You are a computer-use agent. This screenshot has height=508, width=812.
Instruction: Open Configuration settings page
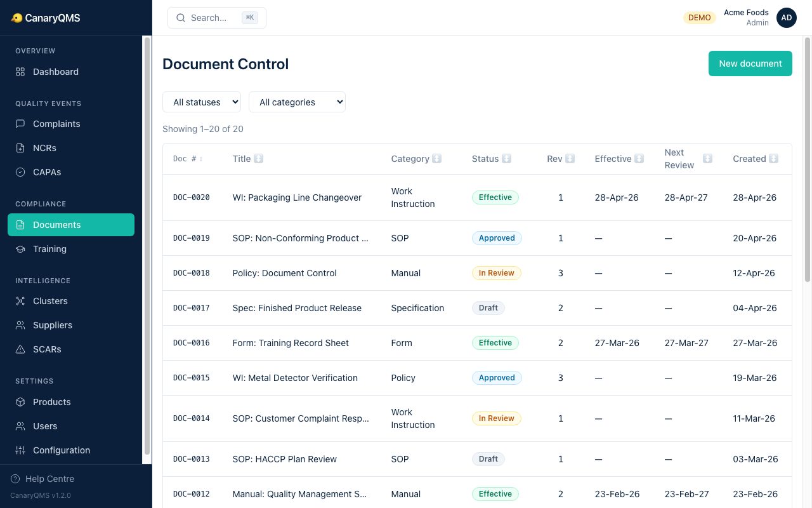(x=71, y=450)
